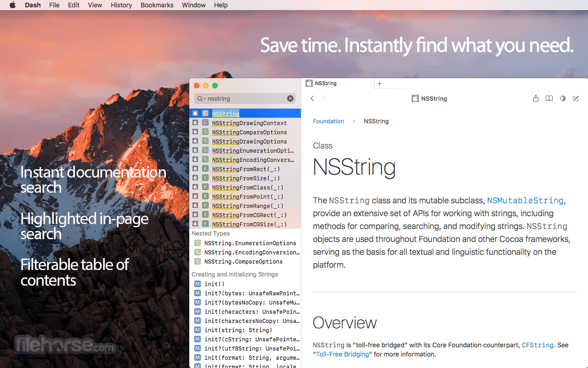
Task: Open the Bookmarks menu
Action: click(157, 5)
